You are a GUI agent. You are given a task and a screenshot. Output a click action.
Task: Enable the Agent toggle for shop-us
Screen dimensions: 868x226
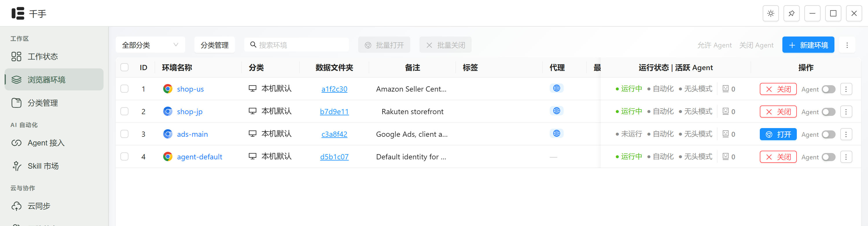tap(828, 89)
